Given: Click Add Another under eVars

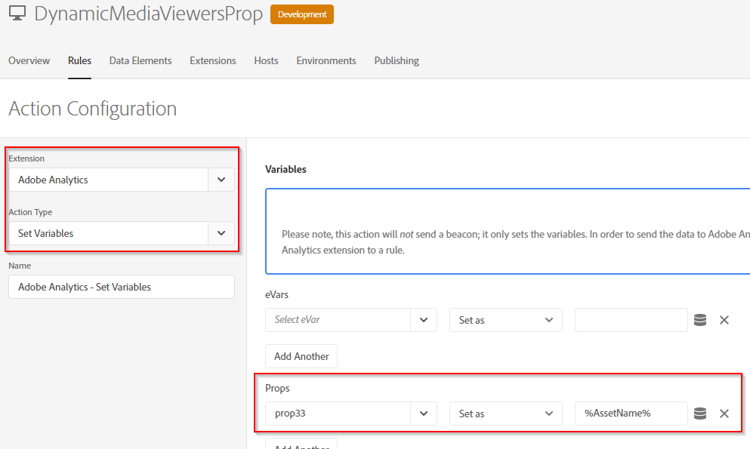Looking at the screenshot, I should 301,356.
